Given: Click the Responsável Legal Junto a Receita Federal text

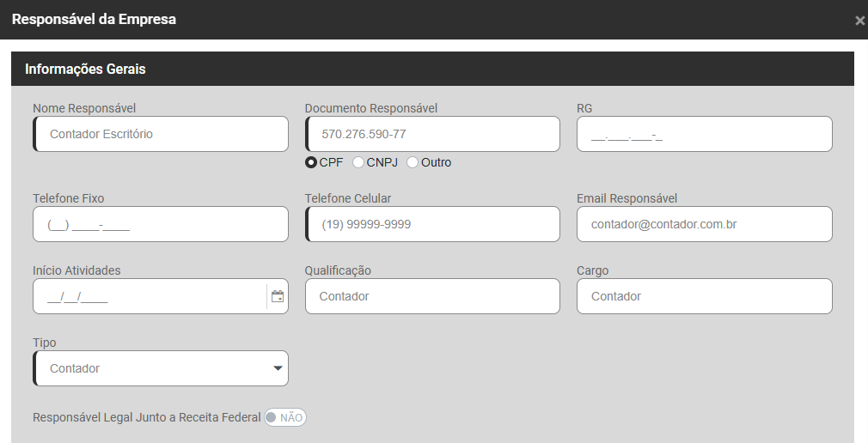Looking at the screenshot, I should [147, 417].
